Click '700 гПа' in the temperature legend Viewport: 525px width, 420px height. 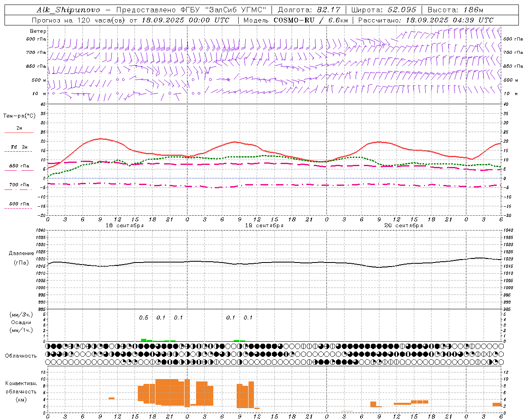[19, 185]
